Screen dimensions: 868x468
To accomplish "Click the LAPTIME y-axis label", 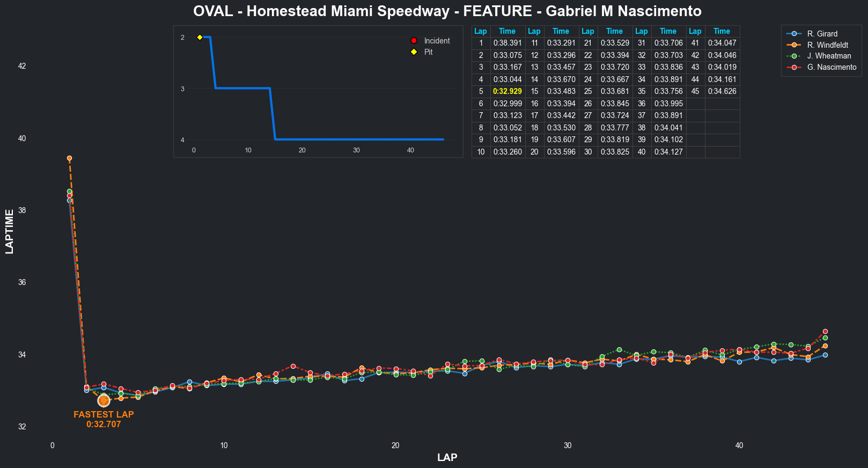I will pyautogui.click(x=9, y=231).
